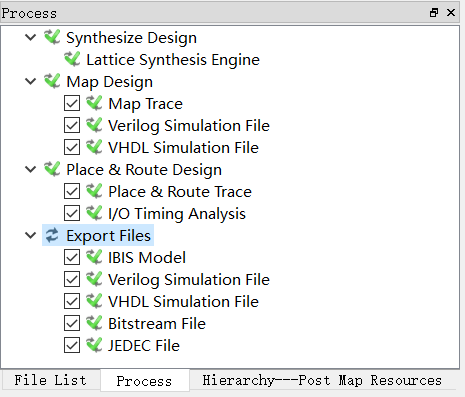Click status icon of Verilog Simulation File under Map Design
The image size is (465, 397).
(x=94, y=125)
